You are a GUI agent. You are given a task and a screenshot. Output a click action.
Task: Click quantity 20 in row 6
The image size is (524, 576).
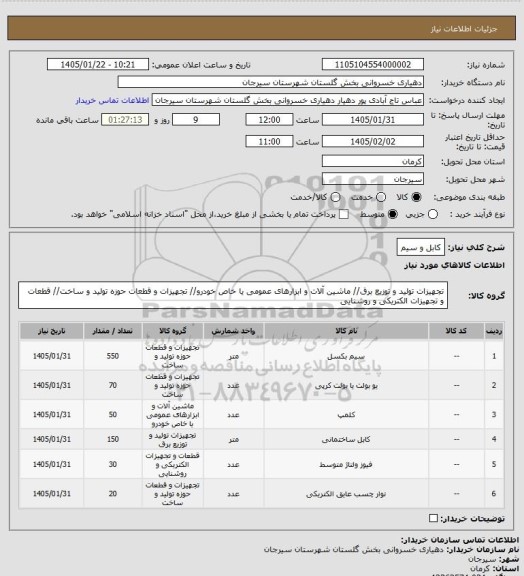coord(112,494)
